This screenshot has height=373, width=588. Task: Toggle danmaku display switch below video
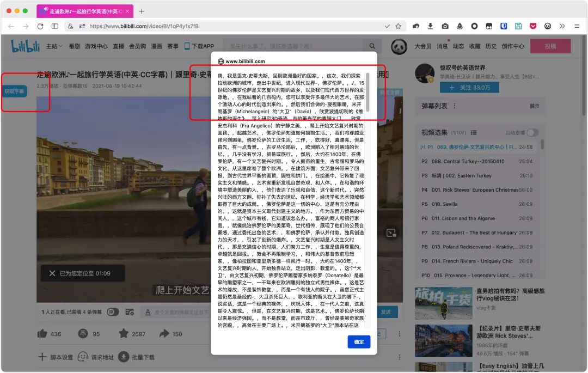pyautogui.click(x=113, y=312)
